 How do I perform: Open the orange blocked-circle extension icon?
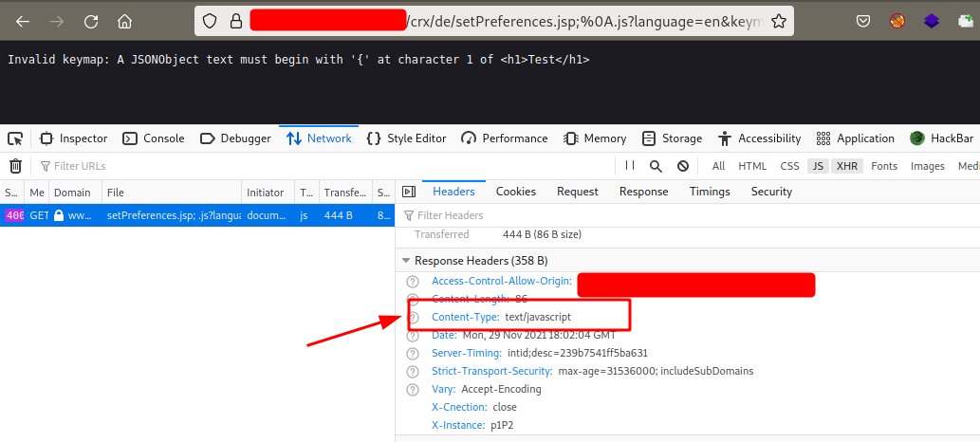pyautogui.click(x=897, y=21)
